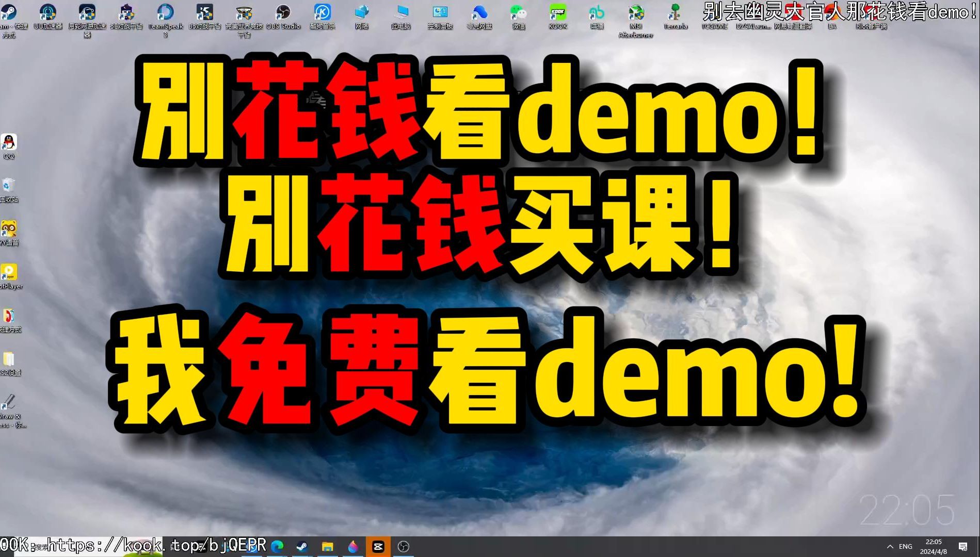The image size is (980, 557).
Task: Open the QQ desktop icon
Action: pos(9,146)
